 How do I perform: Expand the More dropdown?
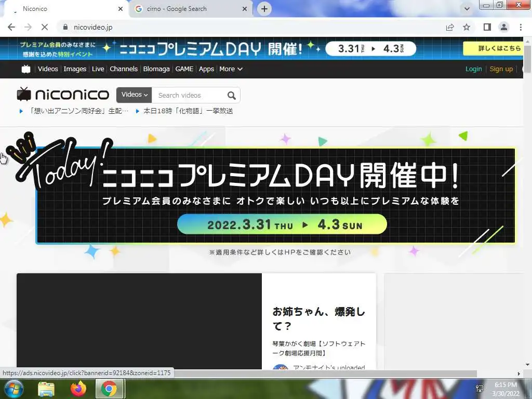(231, 69)
